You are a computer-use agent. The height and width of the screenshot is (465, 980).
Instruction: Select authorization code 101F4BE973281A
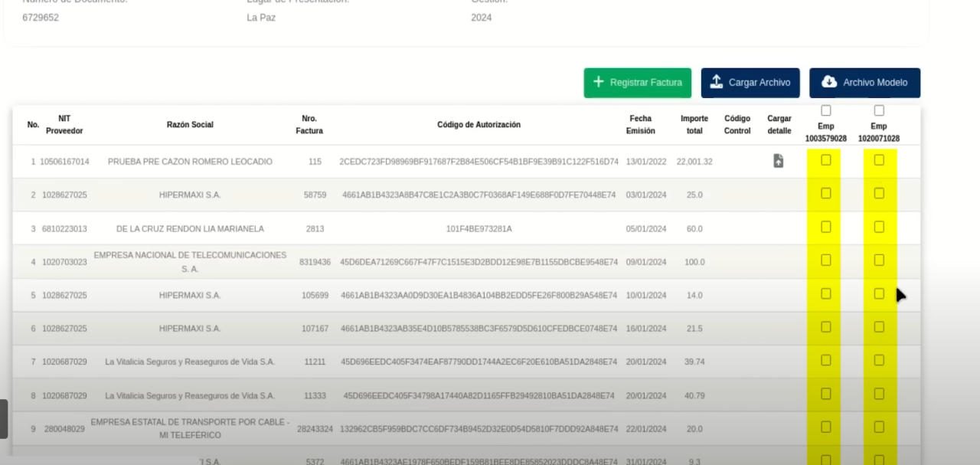click(x=479, y=228)
